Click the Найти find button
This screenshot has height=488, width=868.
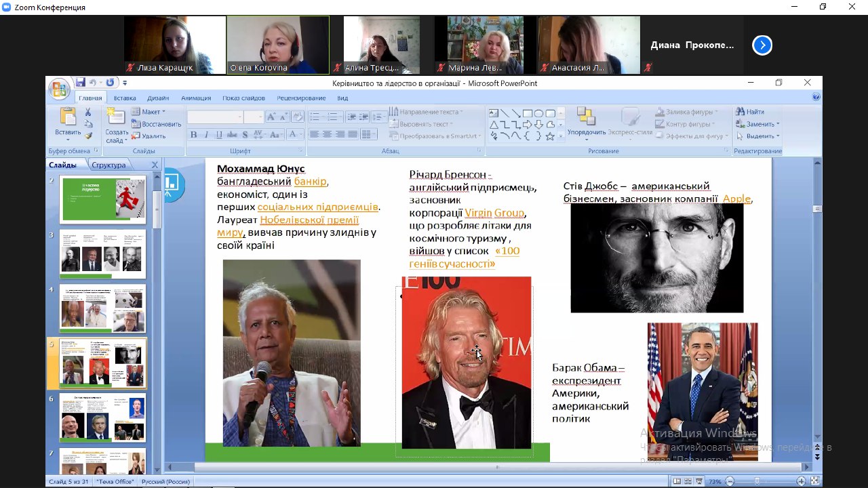[x=750, y=112]
